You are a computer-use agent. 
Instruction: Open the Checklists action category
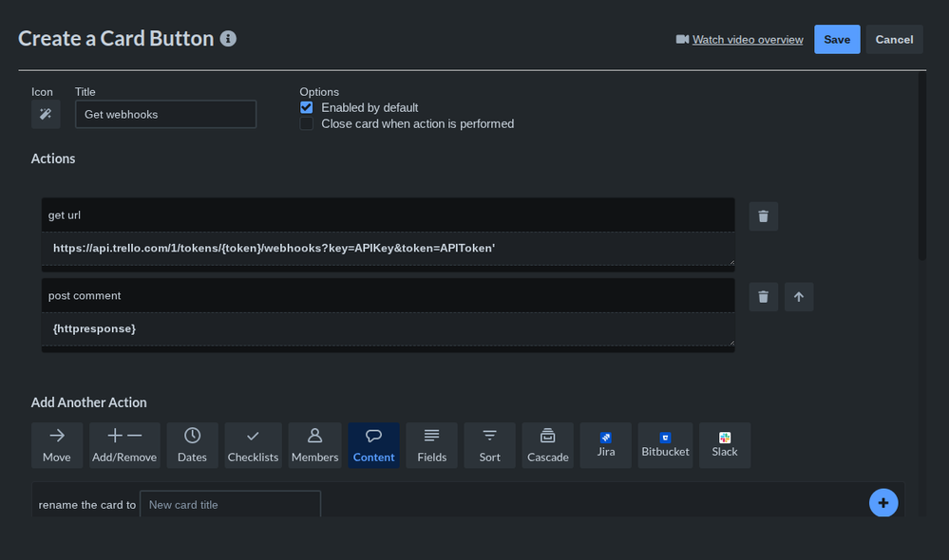[x=253, y=445]
